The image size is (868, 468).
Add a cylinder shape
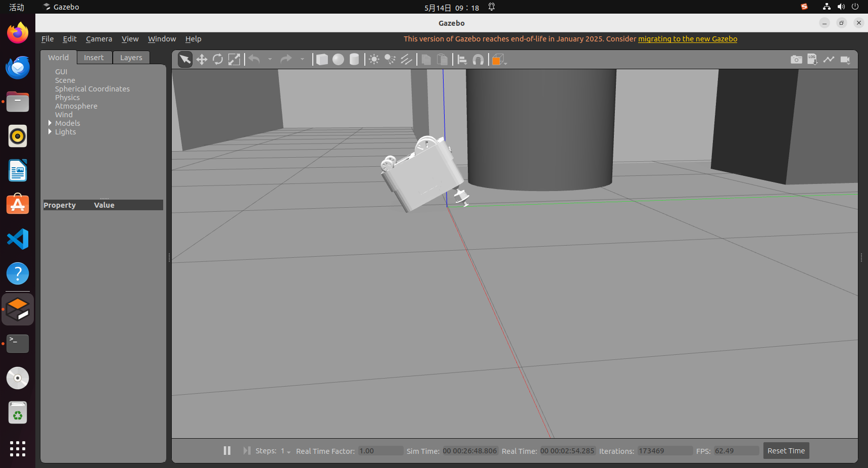coord(354,60)
